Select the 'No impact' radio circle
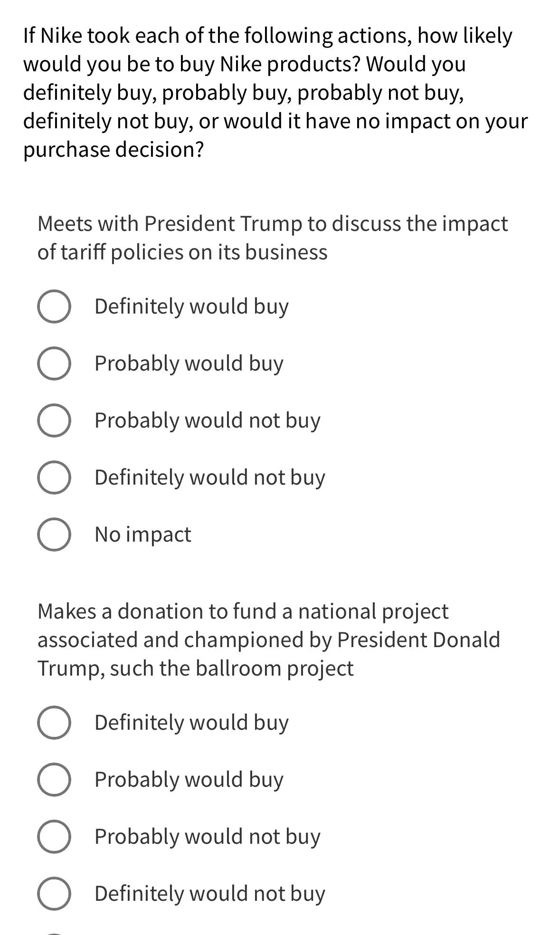The image size is (560, 935). point(54,534)
